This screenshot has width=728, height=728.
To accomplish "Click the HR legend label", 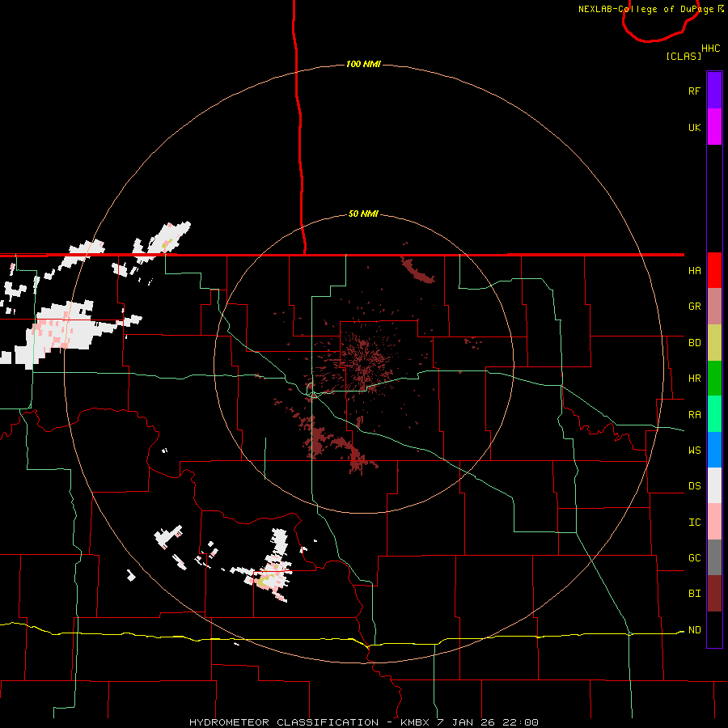I will coord(694,379).
